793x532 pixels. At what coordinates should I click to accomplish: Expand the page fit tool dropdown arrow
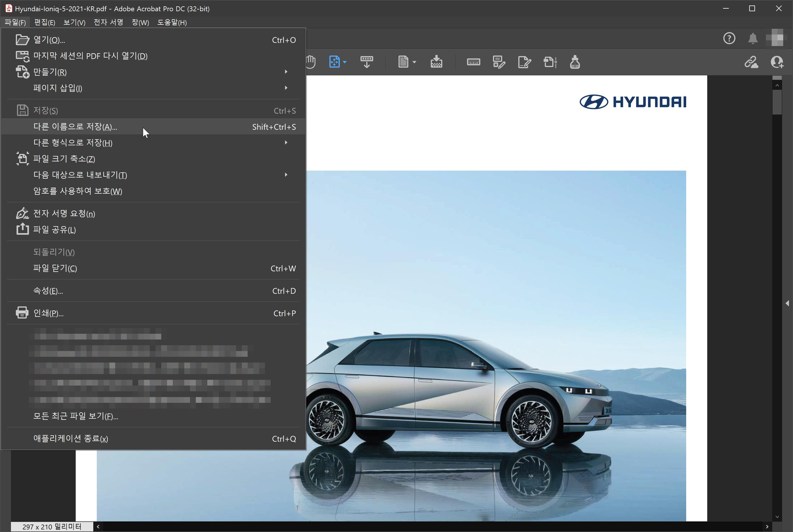click(345, 62)
